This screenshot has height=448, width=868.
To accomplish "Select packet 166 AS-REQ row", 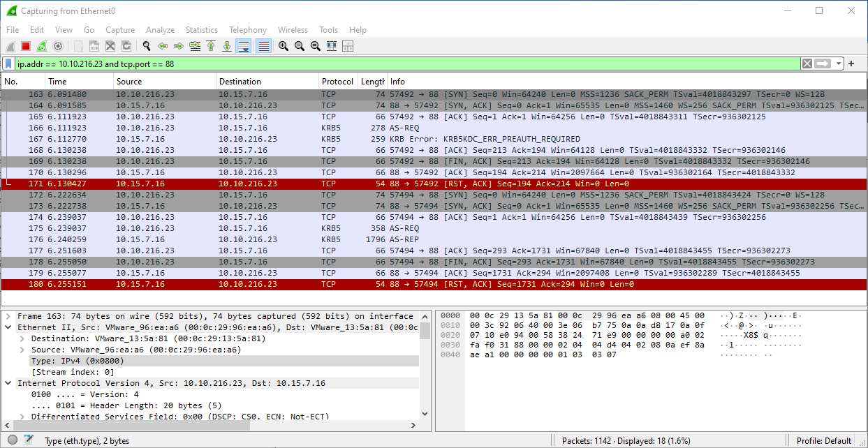I will [434, 128].
